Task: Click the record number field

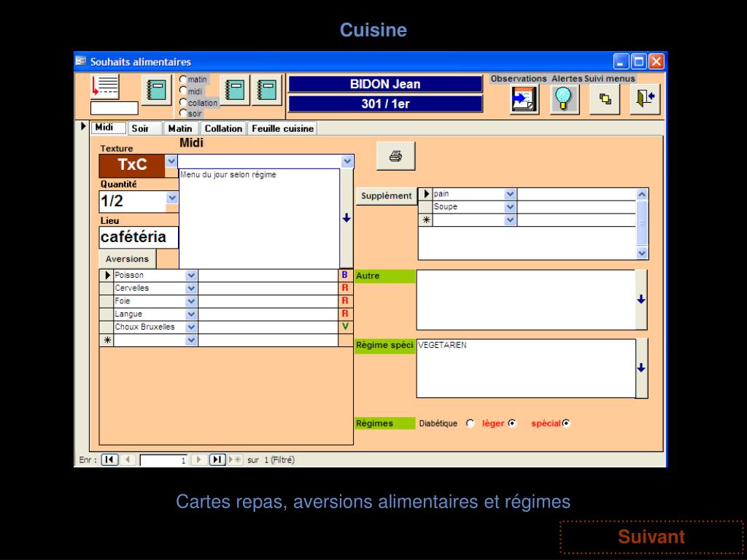Action: click(x=163, y=460)
